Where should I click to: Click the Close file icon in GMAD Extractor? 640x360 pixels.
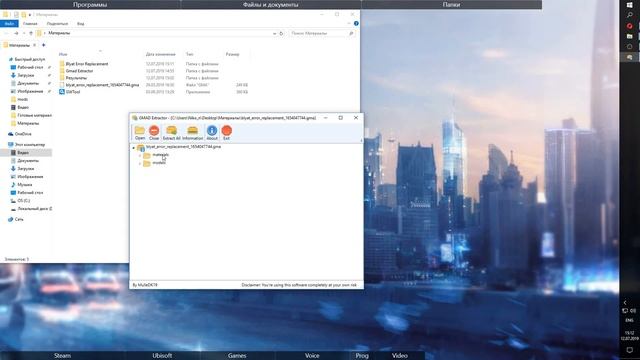(154, 133)
